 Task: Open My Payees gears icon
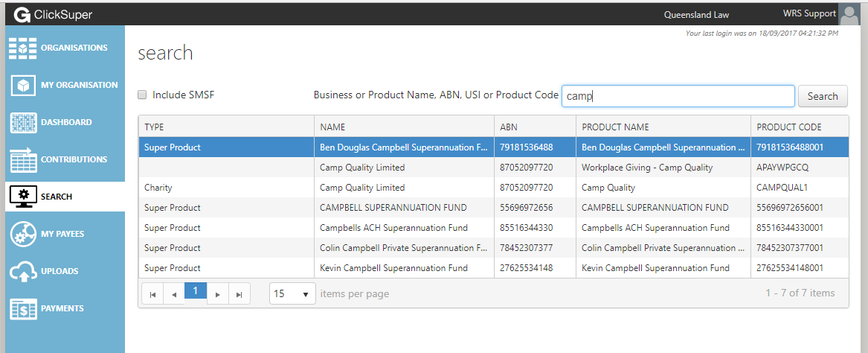pyautogui.click(x=23, y=234)
